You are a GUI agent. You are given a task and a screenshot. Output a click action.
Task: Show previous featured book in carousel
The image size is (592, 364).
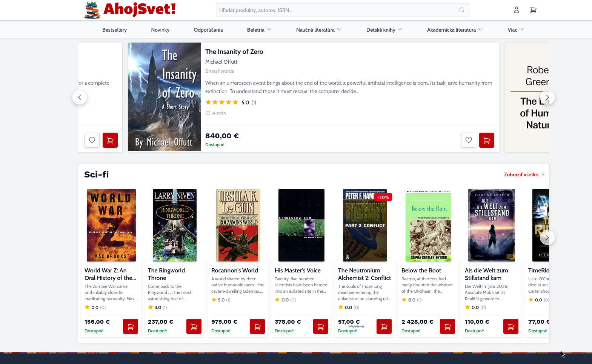[x=80, y=97]
